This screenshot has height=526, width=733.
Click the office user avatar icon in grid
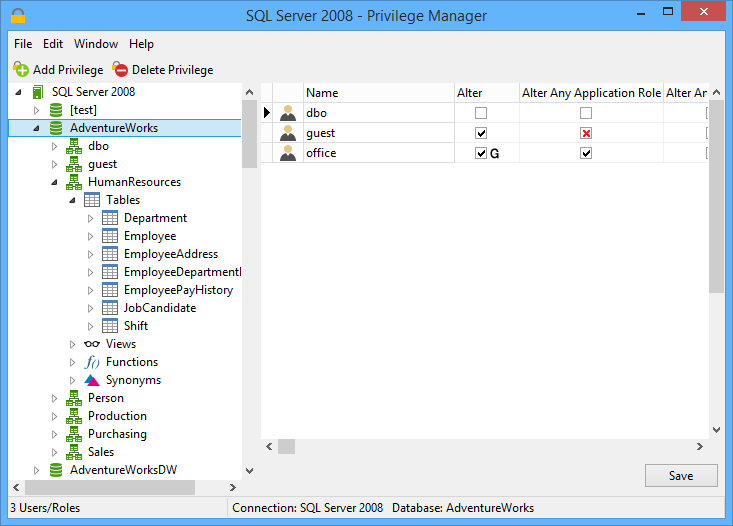[288, 153]
